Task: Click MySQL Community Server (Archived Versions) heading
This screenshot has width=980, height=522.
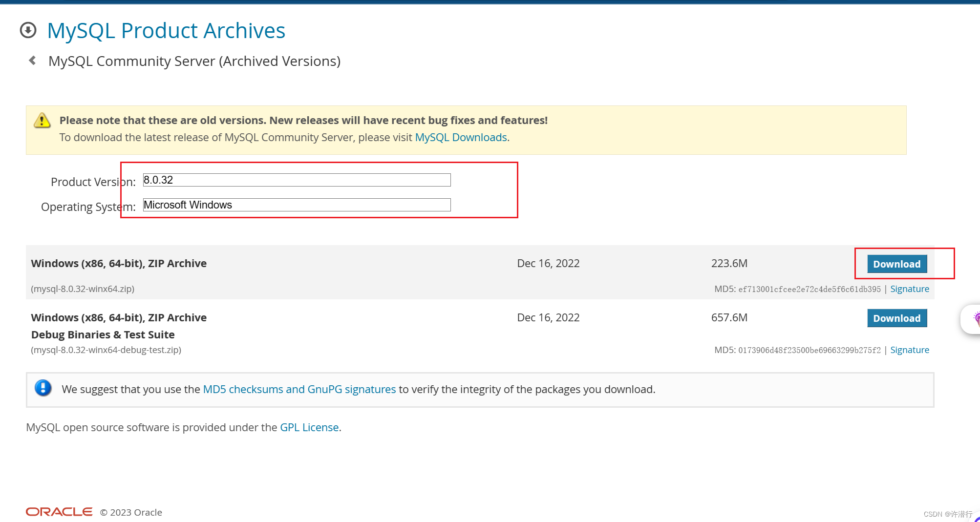Action: click(194, 61)
